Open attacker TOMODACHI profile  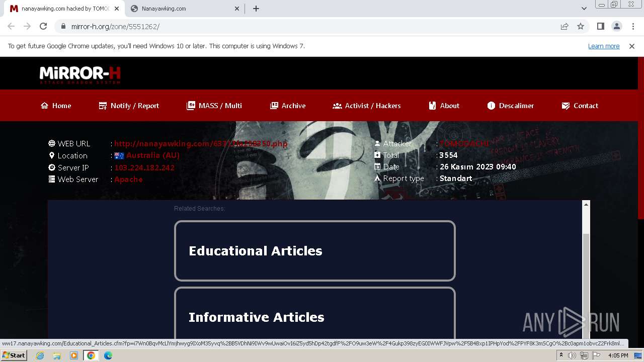pyautogui.click(x=464, y=143)
